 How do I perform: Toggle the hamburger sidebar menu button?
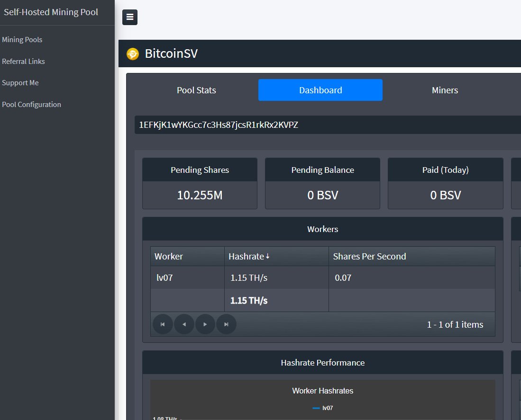pyautogui.click(x=129, y=17)
